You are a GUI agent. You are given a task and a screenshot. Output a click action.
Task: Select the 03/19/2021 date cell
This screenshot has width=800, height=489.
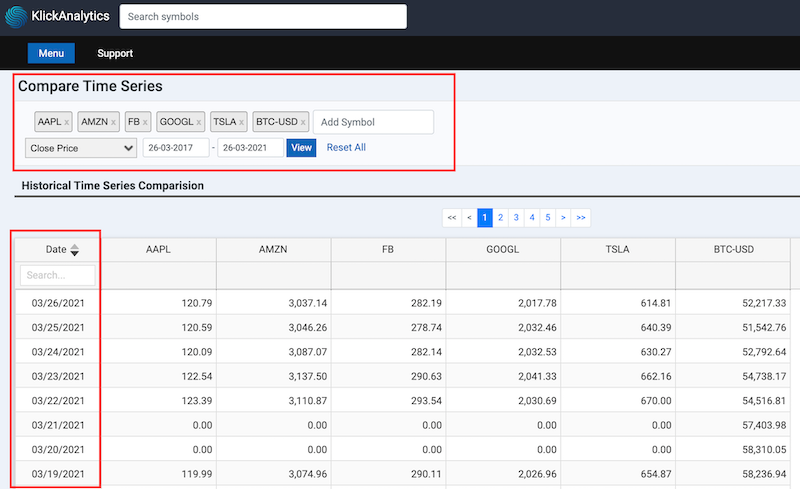coord(58,474)
